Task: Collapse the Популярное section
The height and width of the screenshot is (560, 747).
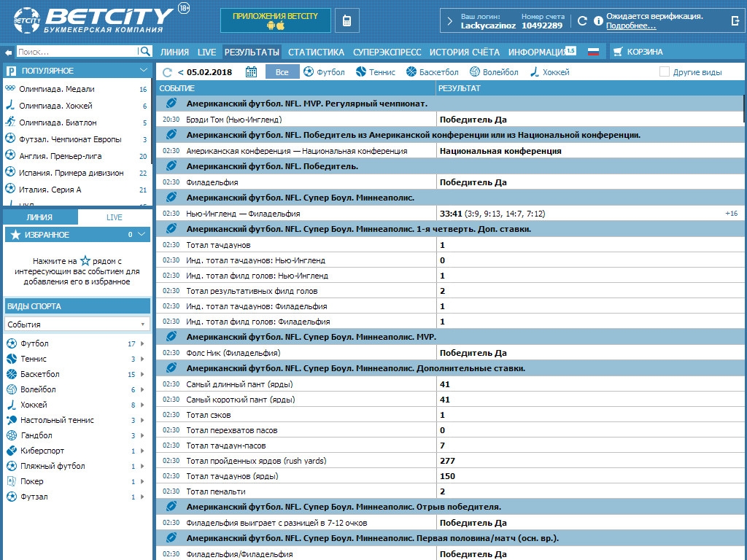Action: click(144, 70)
